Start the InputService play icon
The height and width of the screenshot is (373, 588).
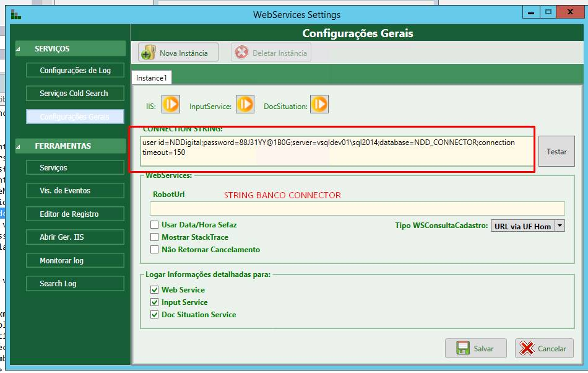click(245, 105)
